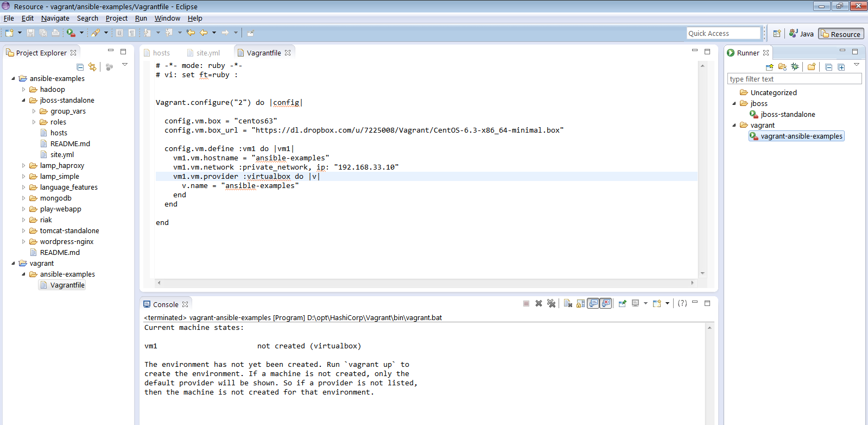Collapse all items in the Runner view
The height and width of the screenshot is (425, 868).
point(828,67)
